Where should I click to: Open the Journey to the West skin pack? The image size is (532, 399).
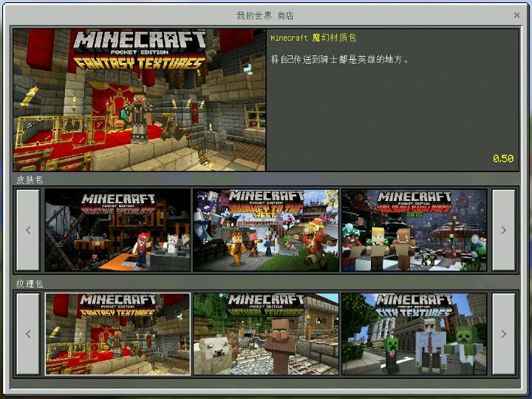(x=266, y=230)
